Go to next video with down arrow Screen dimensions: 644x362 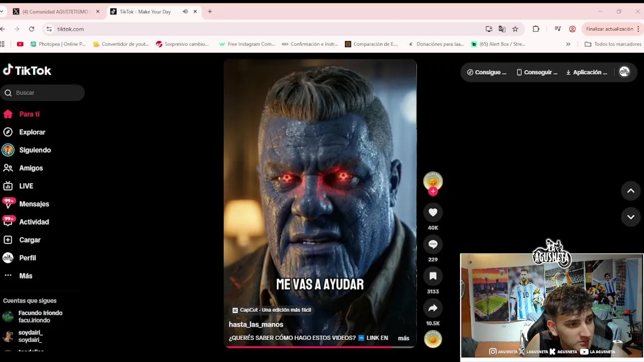(631, 217)
